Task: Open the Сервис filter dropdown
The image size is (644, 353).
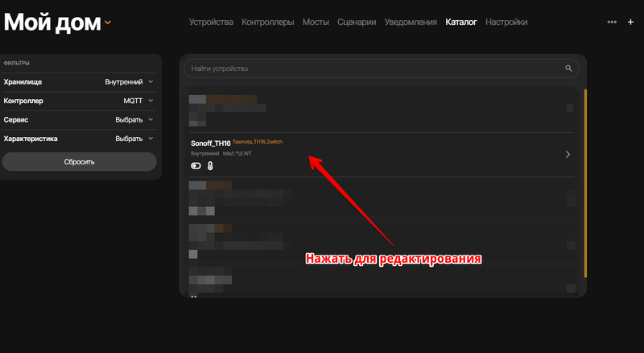Action: point(134,119)
